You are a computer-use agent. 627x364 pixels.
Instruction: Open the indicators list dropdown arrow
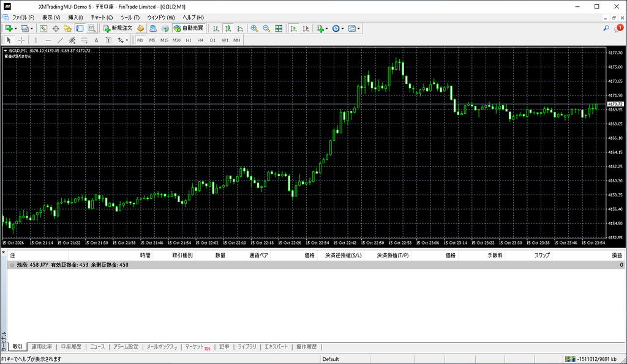coord(326,28)
